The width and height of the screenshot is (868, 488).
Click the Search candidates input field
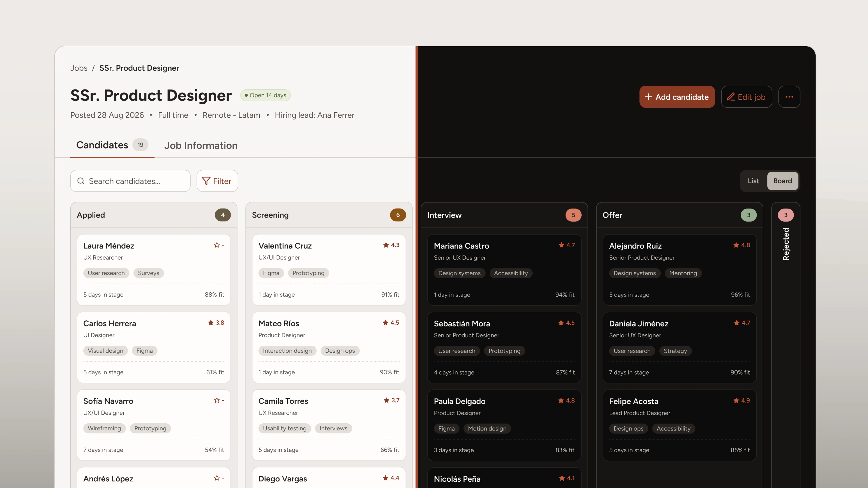click(130, 181)
